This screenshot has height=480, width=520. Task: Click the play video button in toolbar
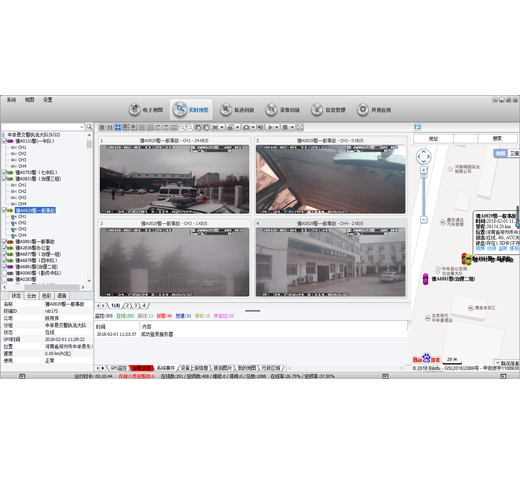click(271, 127)
